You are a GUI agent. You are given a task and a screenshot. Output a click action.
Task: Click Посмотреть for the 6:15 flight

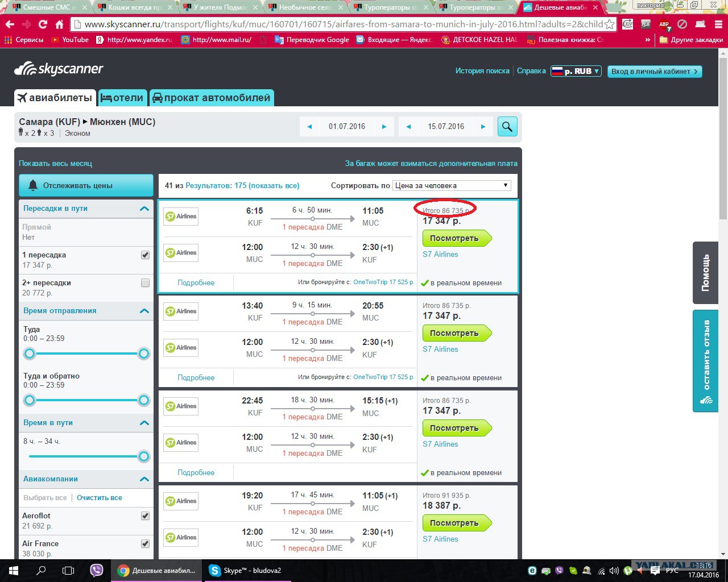coord(456,239)
